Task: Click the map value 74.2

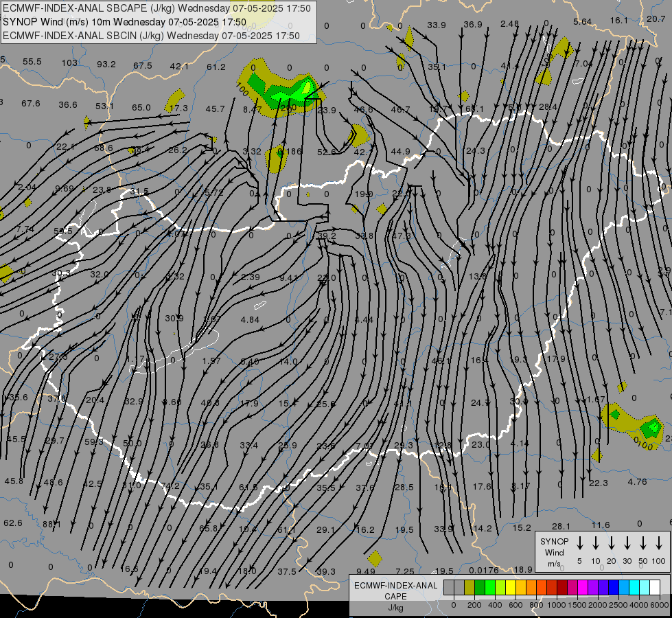Action: [170, 486]
